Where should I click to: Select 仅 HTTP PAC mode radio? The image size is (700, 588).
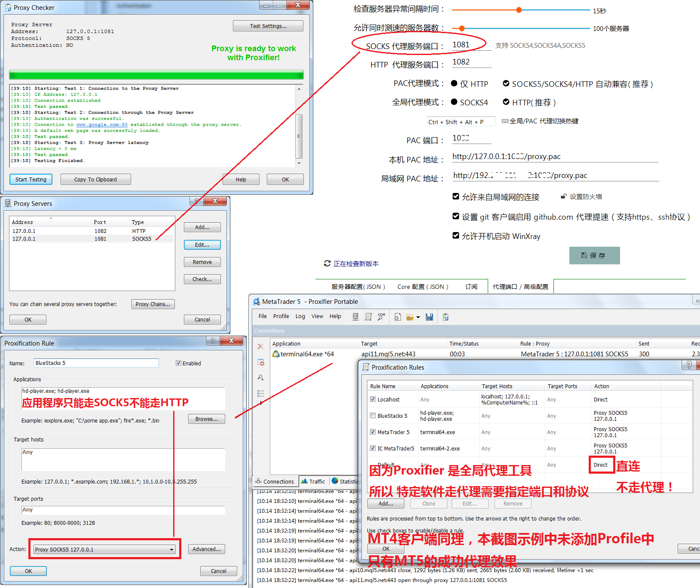[x=454, y=83]
